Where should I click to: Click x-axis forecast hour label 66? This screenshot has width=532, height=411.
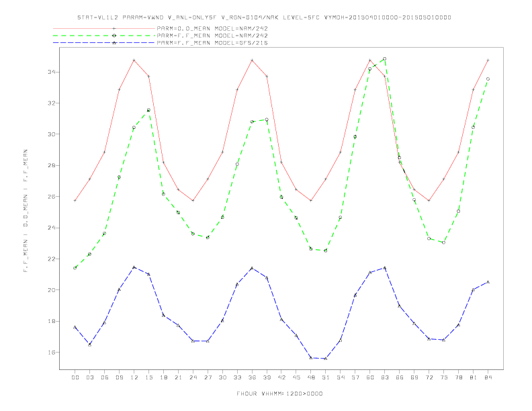pos(400,377)
